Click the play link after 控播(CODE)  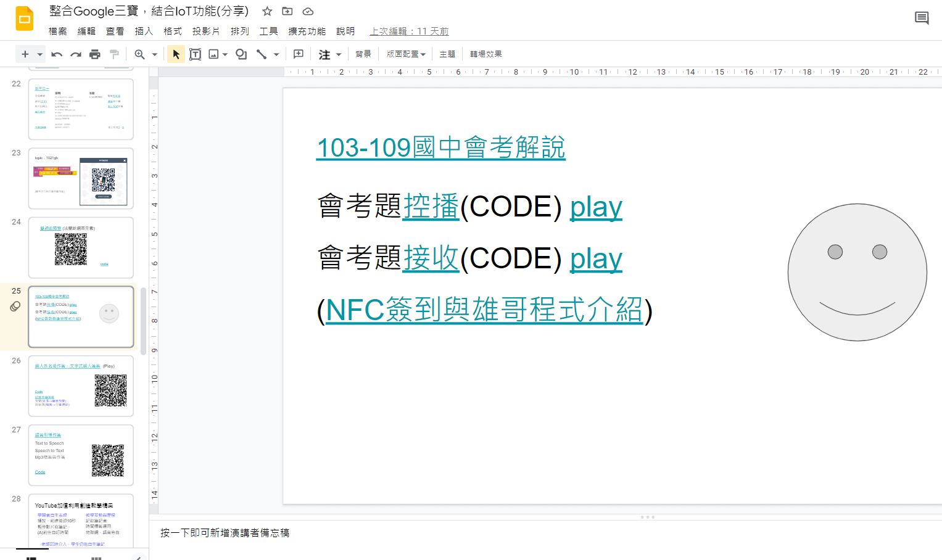pos(596,207)
